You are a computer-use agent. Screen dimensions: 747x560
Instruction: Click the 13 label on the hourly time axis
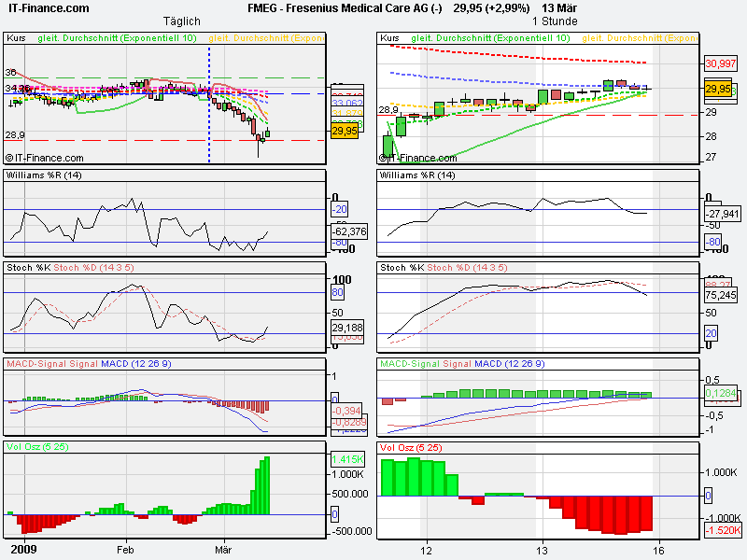543,551
